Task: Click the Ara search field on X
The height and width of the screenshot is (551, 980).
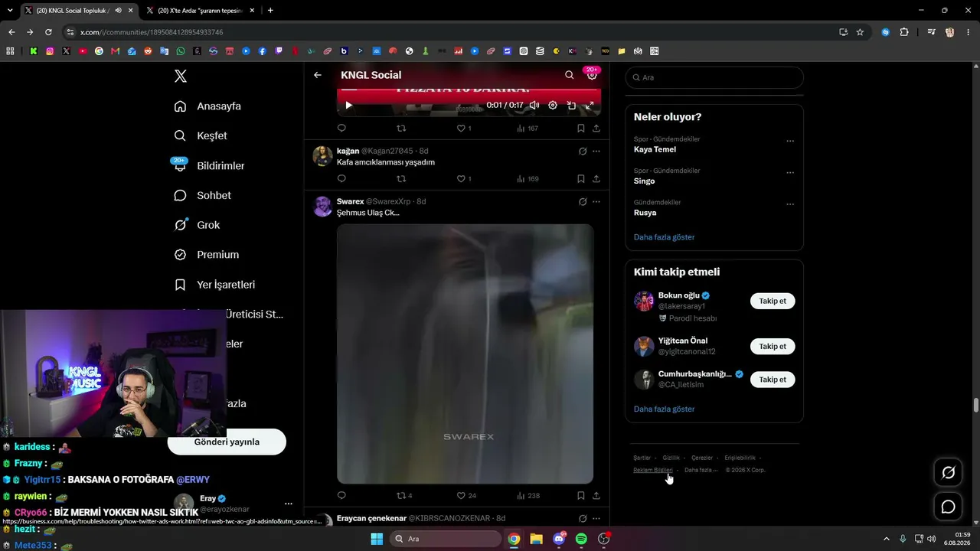Action: (714, 77)
